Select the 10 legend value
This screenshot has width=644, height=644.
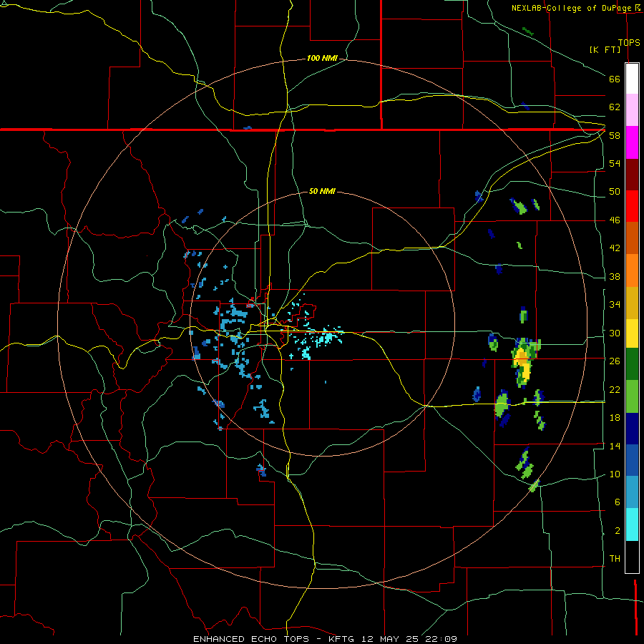point(615,474)
